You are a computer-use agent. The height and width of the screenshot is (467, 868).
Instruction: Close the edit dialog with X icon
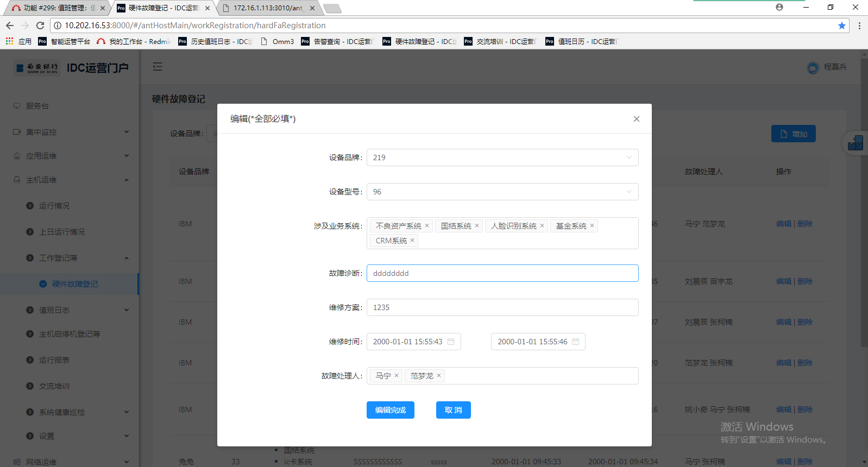coord(637,119)
